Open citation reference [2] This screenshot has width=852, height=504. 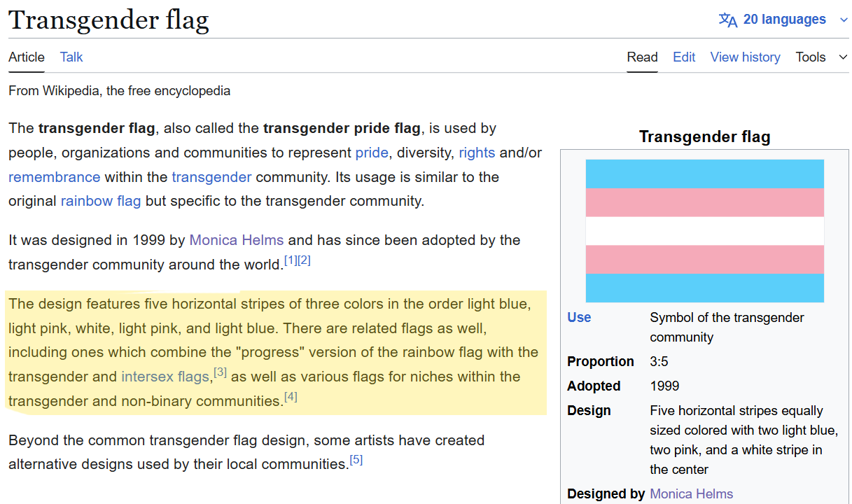pos(304,261)
